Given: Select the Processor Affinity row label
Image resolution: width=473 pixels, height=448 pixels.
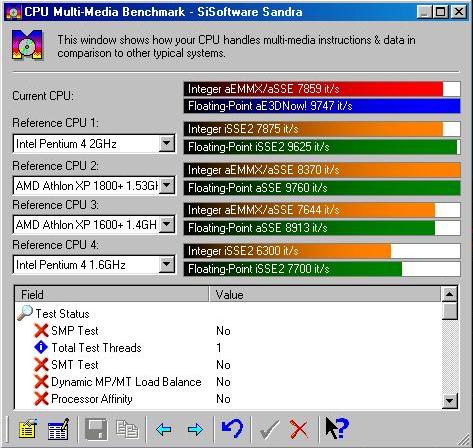Looking at the screenshot, I should point(92,399).
